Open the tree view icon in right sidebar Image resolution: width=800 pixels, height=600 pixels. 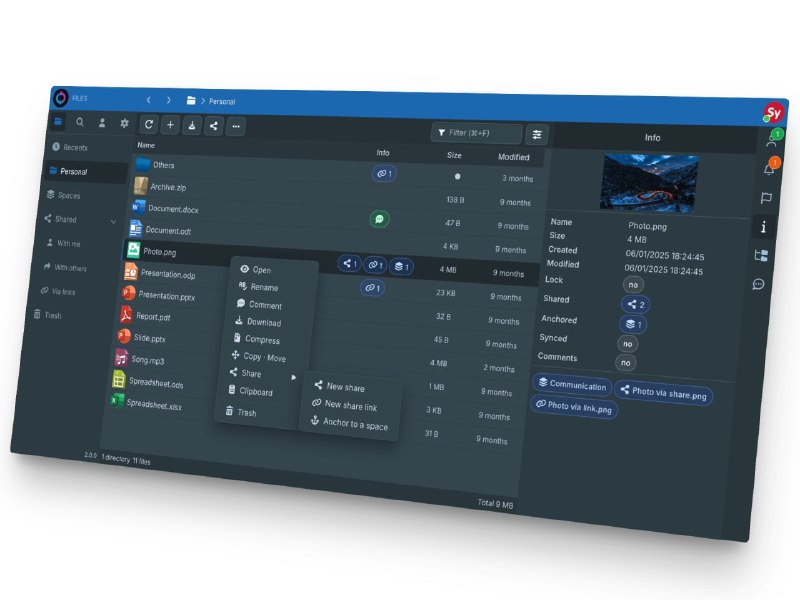[761, 255]
